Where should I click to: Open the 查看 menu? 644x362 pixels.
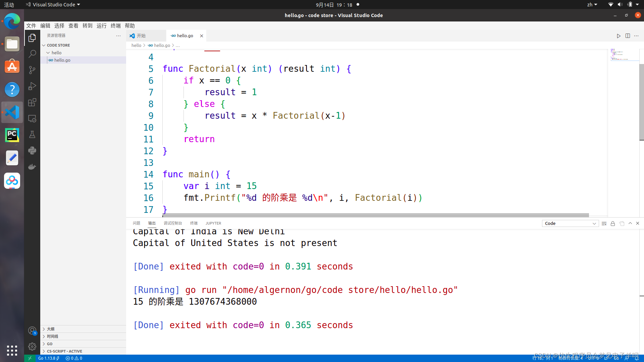73,26
